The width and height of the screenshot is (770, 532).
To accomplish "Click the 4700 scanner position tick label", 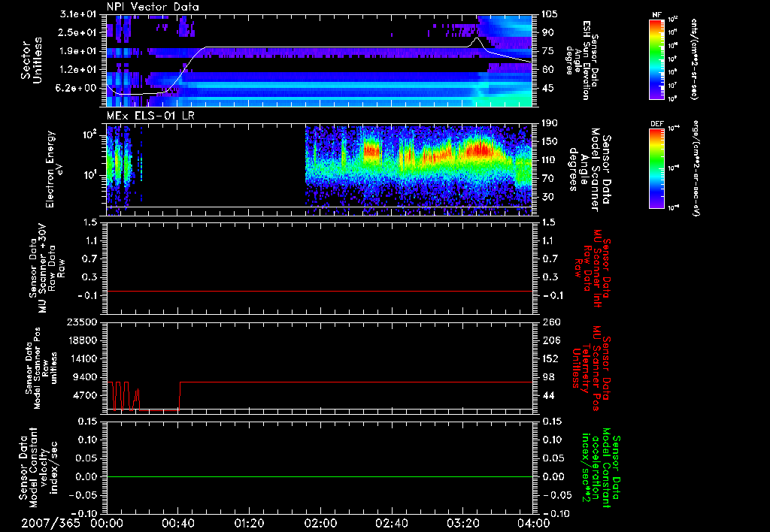I will tap(86, 395).
